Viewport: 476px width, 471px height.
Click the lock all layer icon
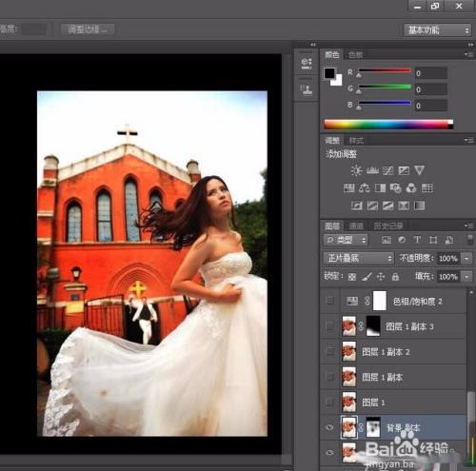coord(395,277)
